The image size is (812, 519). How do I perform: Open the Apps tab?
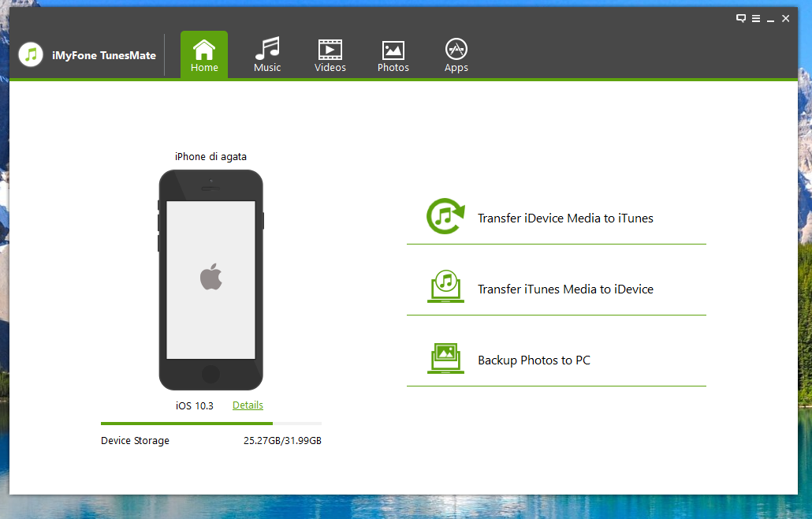coord(456,55)
